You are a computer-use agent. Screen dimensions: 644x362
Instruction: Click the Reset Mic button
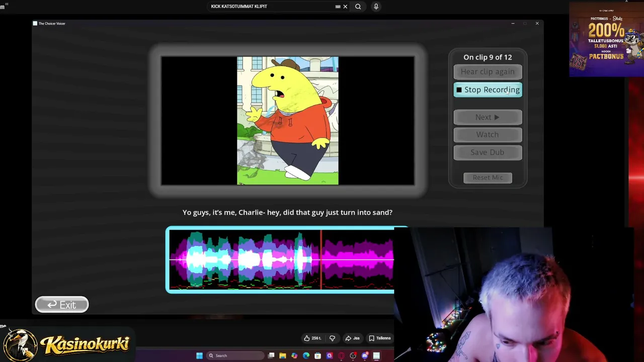click(488, 177)
